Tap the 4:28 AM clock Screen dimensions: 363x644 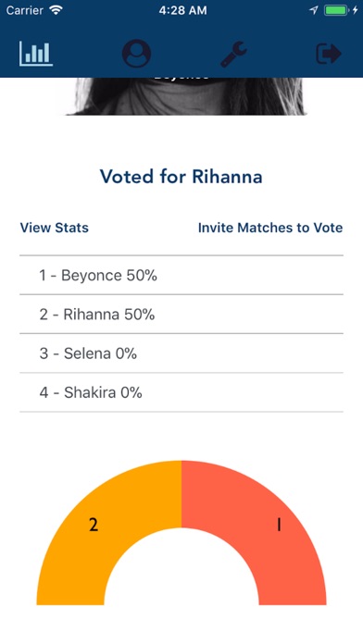(x=183, y=10)
